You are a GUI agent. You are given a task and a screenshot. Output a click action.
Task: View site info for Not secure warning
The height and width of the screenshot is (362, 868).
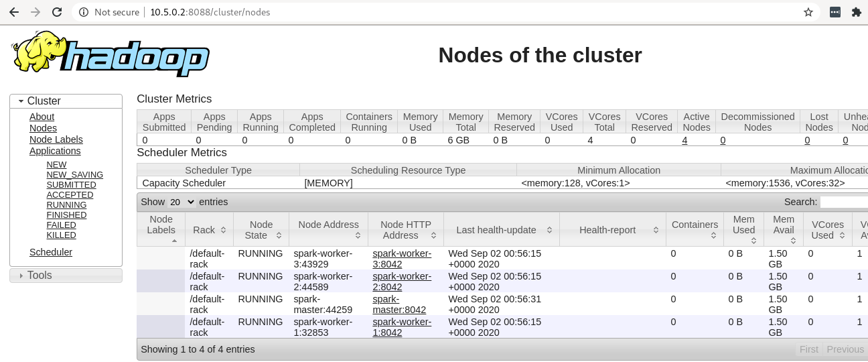coord(109,12)
